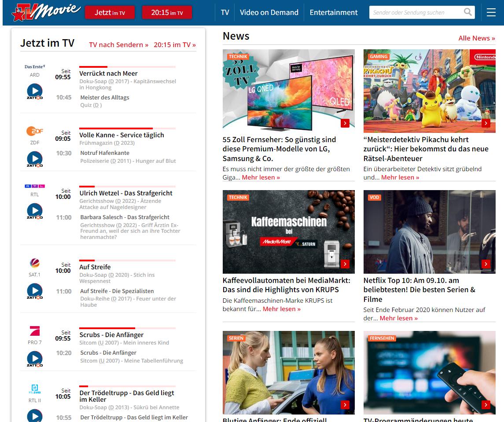Click red arrow on TV remote image
The image size is (504, 422).
coord(486,405)
